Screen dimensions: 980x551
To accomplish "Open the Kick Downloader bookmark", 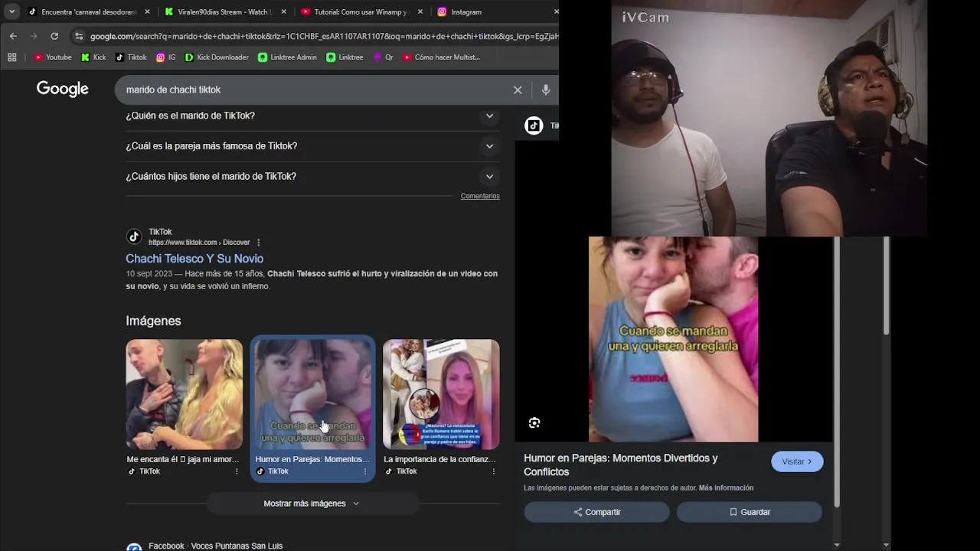I will point(217,57).
